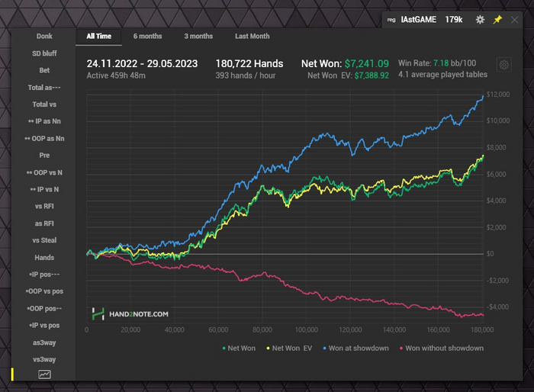This screenshot has width=534, height=392.
Task: Select the ** IP vs N sidebar item
Action: [44, 189]
